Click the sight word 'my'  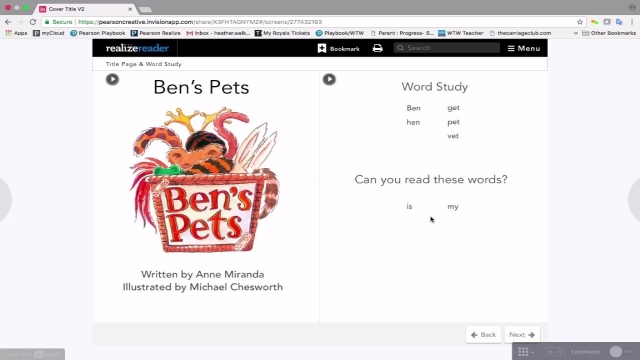[x=453, y=207]
